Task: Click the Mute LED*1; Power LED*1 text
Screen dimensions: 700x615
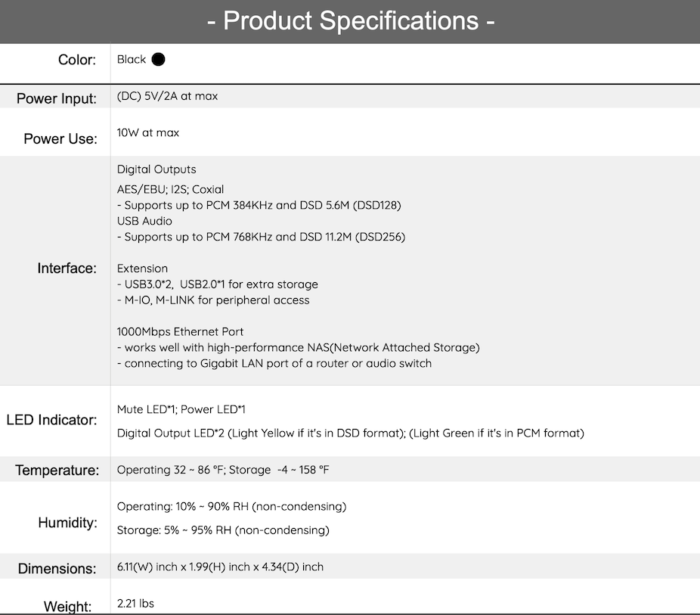Action: 181,409
